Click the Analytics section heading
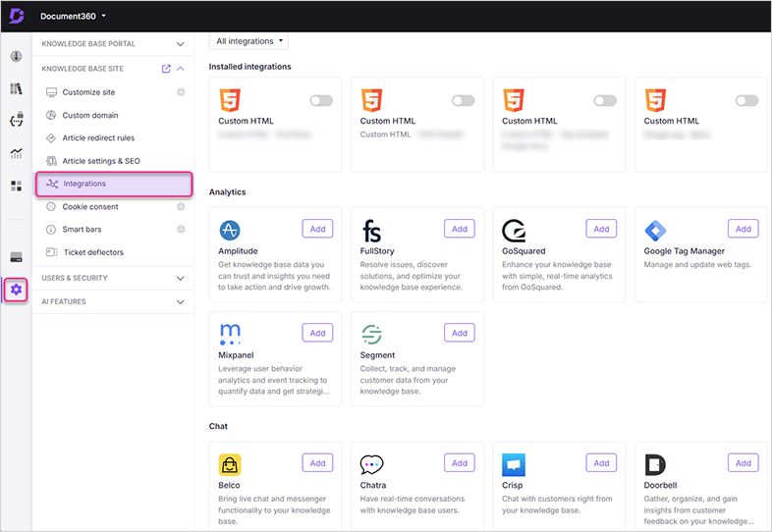Image resolution: width=772 pixels, height=532 pixels. pyautogui.click(x=227, y=192)
